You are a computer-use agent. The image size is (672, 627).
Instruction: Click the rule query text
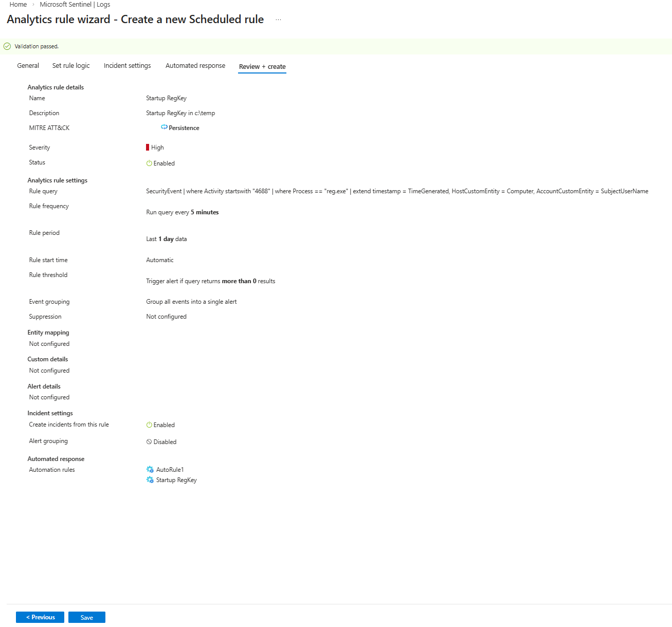pos(397,191)
